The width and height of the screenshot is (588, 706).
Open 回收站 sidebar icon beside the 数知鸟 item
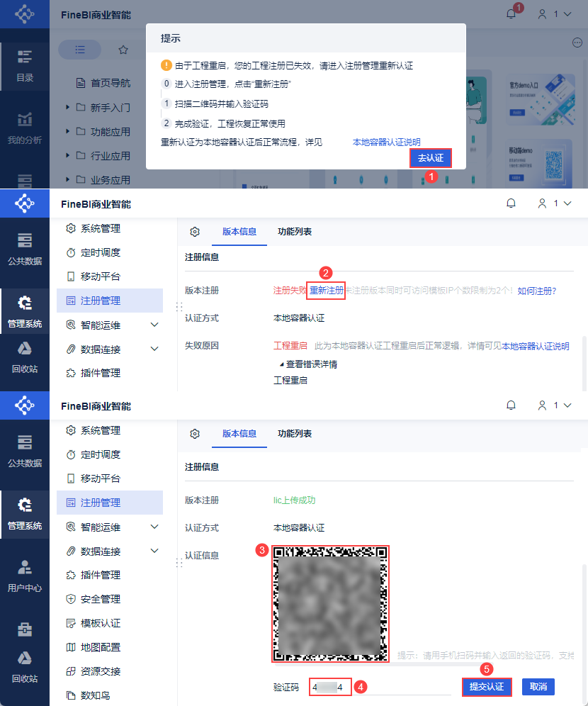(25, 666)
